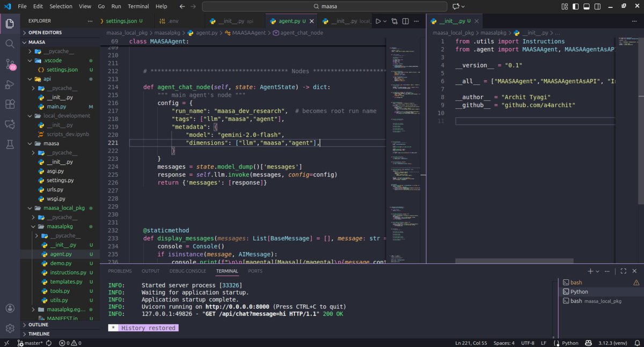Open remote window icon in status bar
644x347 pixels.
click(x=7, y=343)
